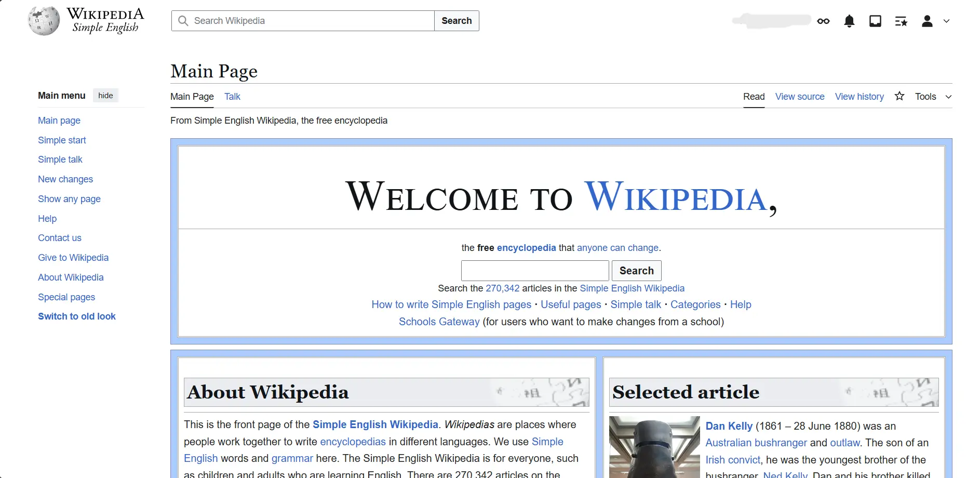
Task: Open the watchlist icon
Action: (x=901, y=21)
